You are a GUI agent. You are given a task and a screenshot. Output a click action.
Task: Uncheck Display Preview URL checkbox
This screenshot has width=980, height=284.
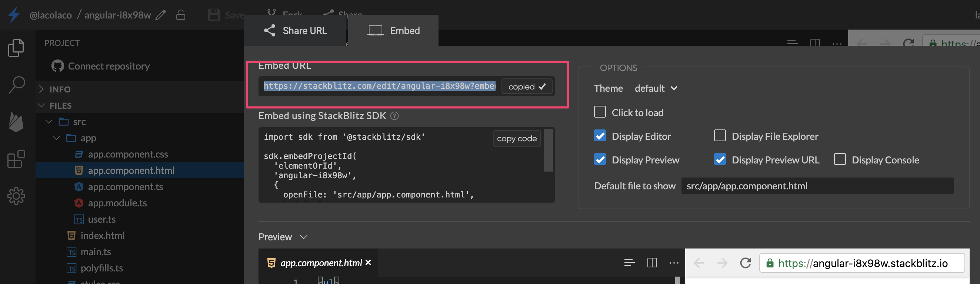click(x=720, y=159)
